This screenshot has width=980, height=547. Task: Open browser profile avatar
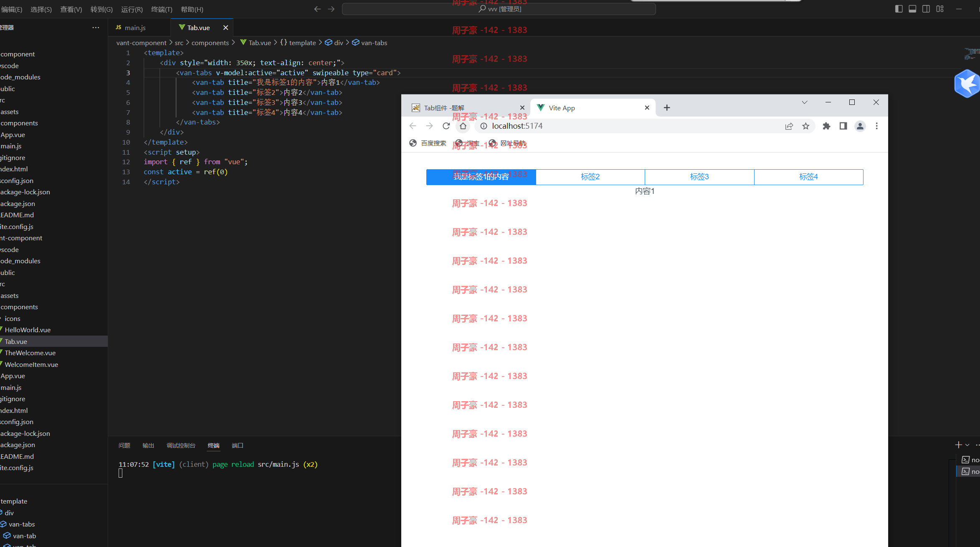(x=860, y=126)
